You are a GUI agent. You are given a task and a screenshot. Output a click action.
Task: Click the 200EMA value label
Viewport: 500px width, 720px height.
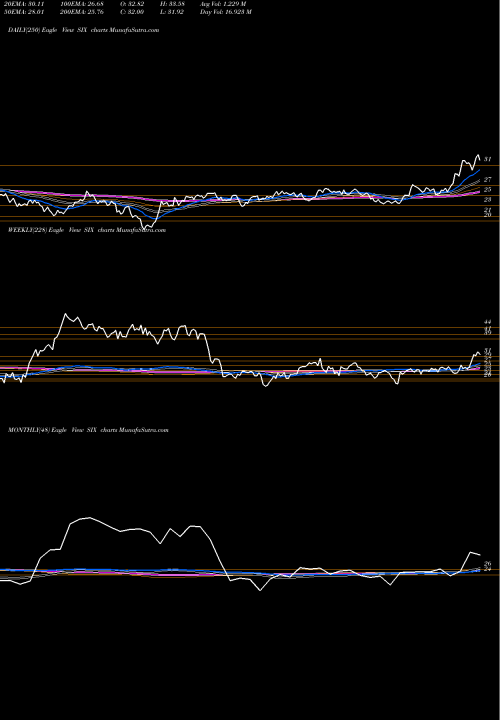click(x=84, y=12)
